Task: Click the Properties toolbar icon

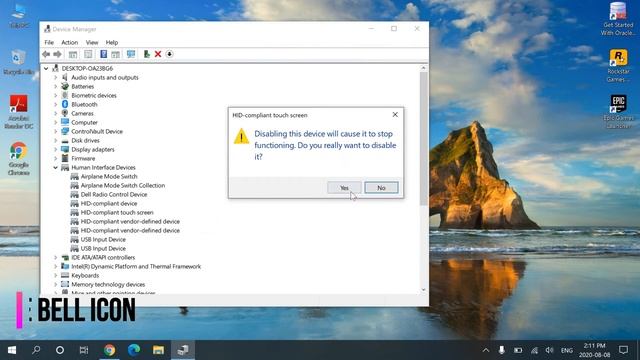Action: [x=88, y=54]
